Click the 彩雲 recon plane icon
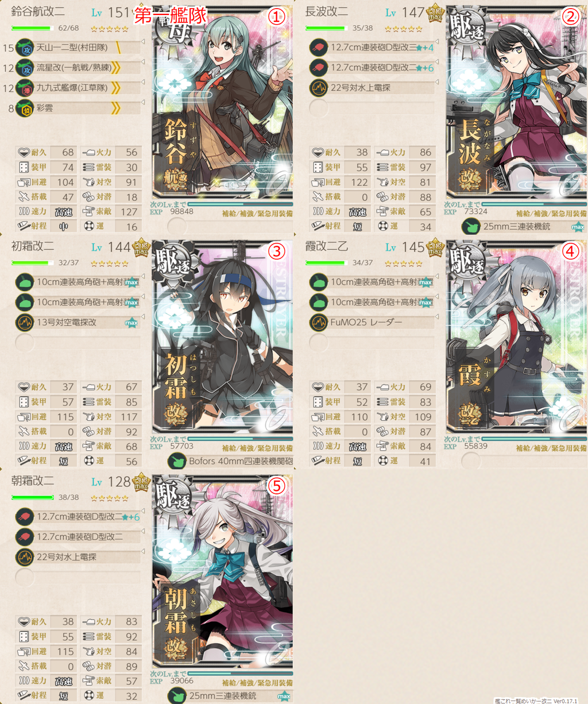Screen dimensions: 588x704 (25, 108)
